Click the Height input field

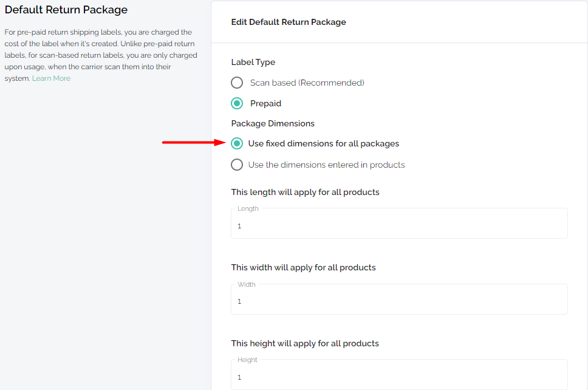tap(399, 377)
